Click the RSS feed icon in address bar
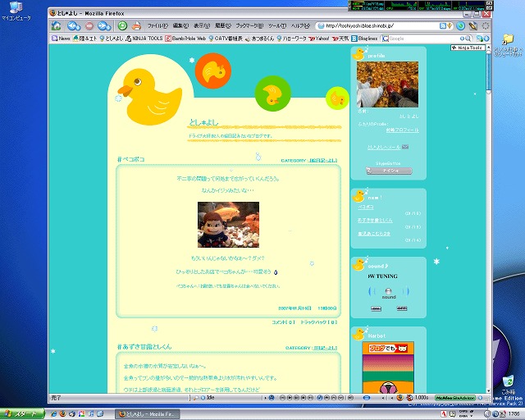This screenshot has width=525, height=420. (443, 25)
